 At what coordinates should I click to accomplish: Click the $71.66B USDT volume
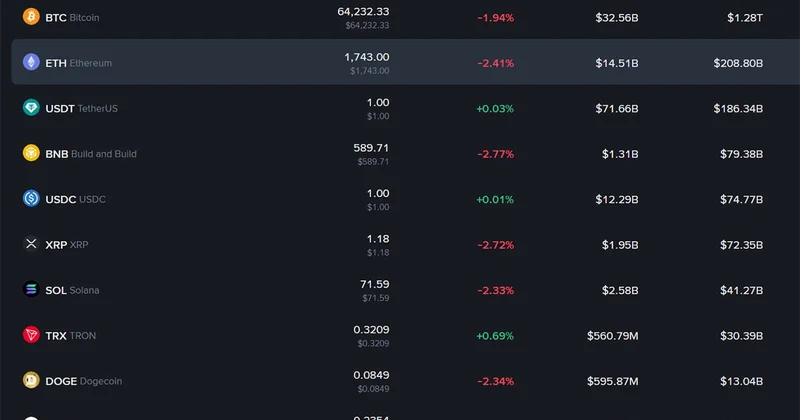tap(617, 109)
